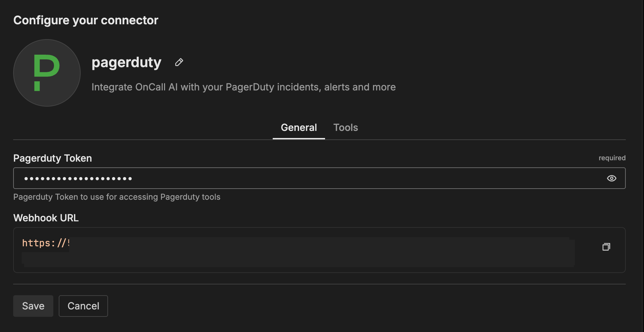Image resolution: width=644 pixels, height=332 pixels.
Task: Click the masked token dots
Action: [x=78, y=178]
